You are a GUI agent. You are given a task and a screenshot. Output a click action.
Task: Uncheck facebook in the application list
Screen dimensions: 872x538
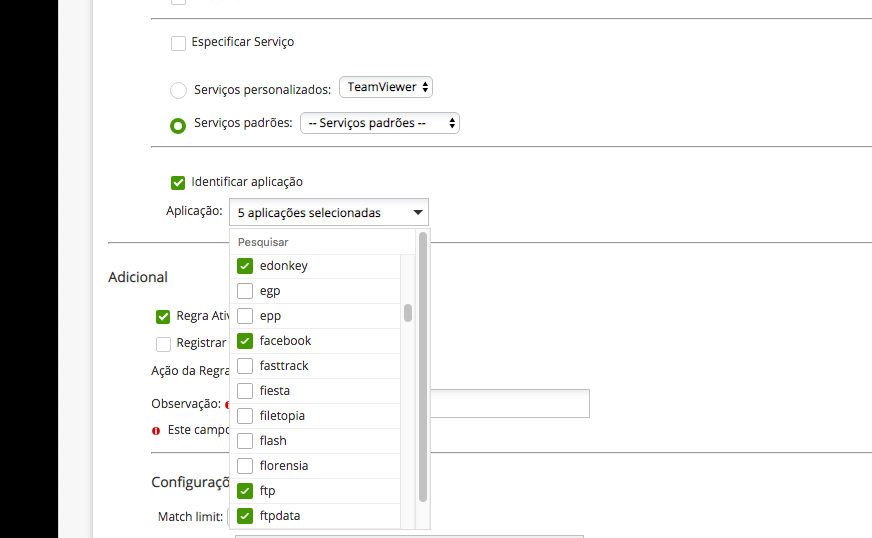[x=245, y=341]
